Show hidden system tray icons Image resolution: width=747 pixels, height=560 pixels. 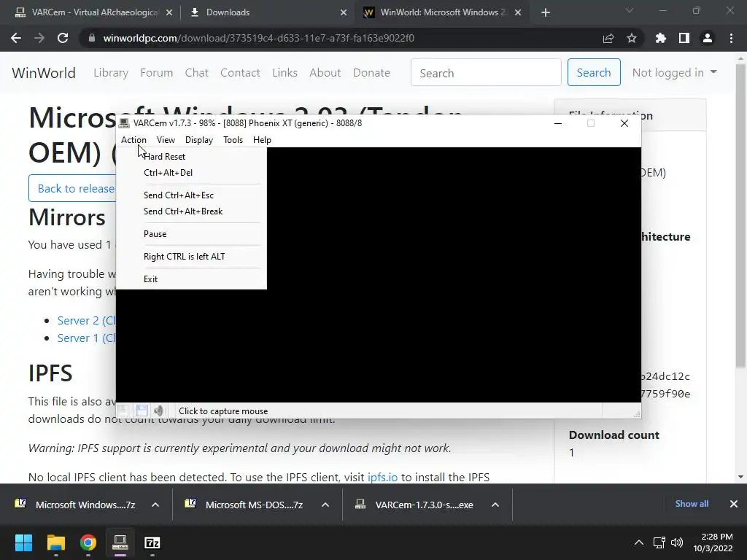(639, 542)
